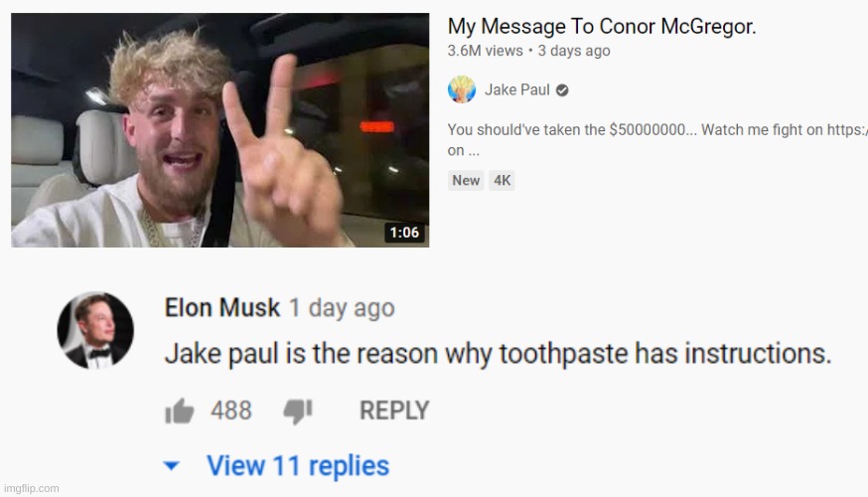Click the 4K quality badge
Viewport: 868px width, 497px height.
503,181
